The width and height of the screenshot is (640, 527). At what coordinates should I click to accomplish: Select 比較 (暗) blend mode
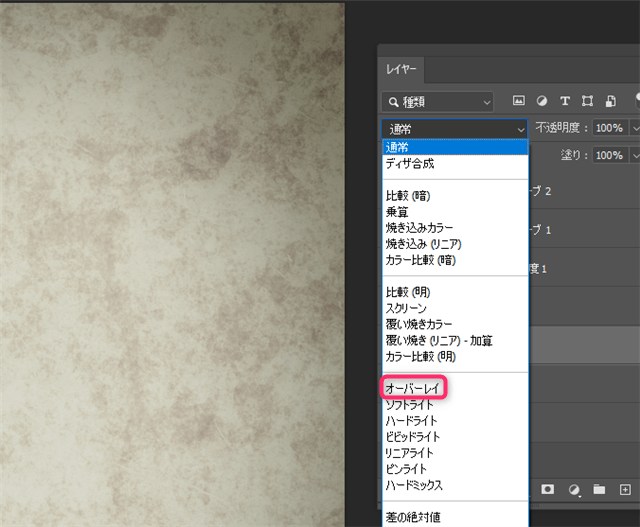pyautogui.click(x=455, y=196)
